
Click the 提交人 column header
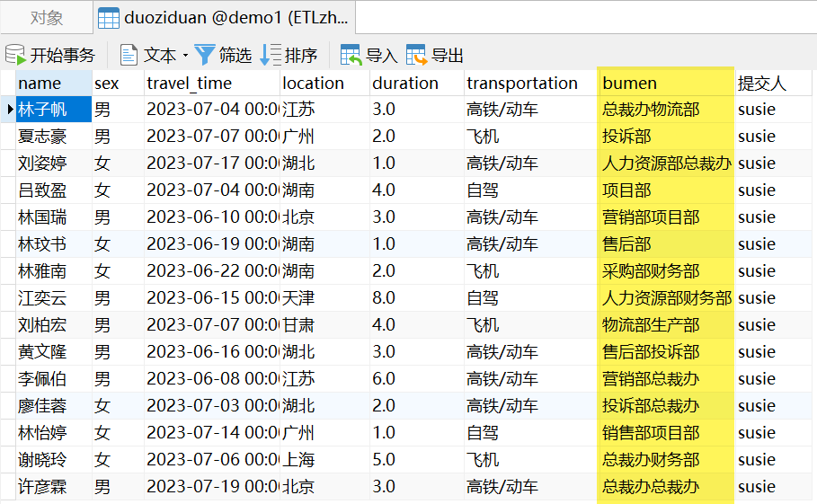click(761, 84)
